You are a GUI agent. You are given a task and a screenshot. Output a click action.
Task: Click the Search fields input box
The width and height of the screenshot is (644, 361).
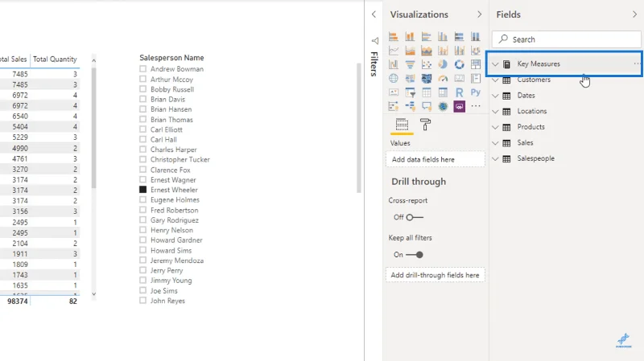(567, 39)
